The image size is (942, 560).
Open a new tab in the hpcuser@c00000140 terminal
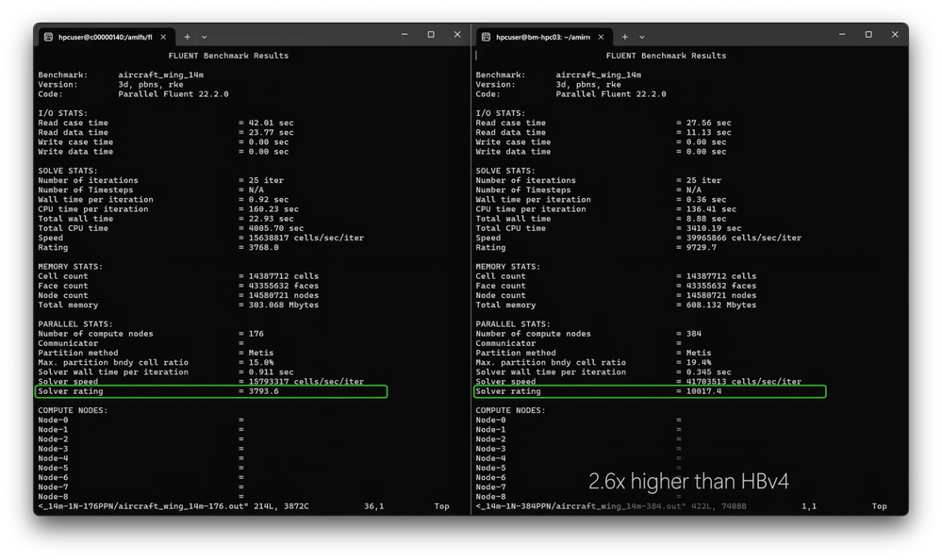188,37
